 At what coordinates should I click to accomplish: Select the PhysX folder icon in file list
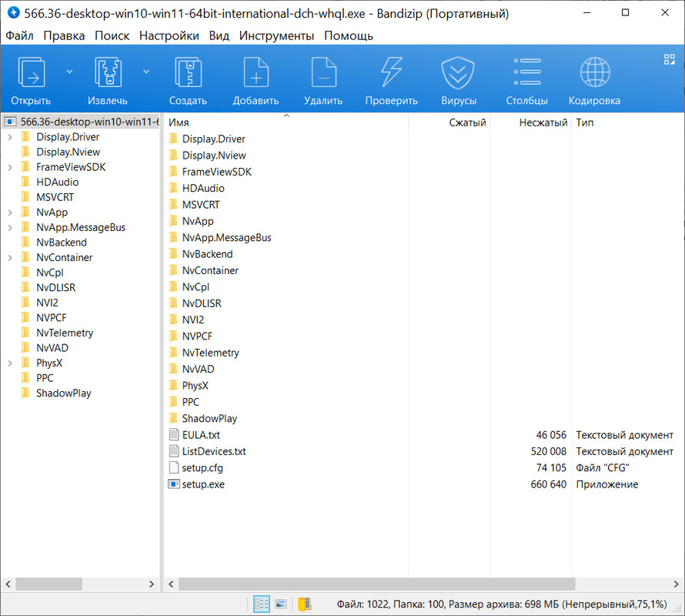tap(173, 385)
